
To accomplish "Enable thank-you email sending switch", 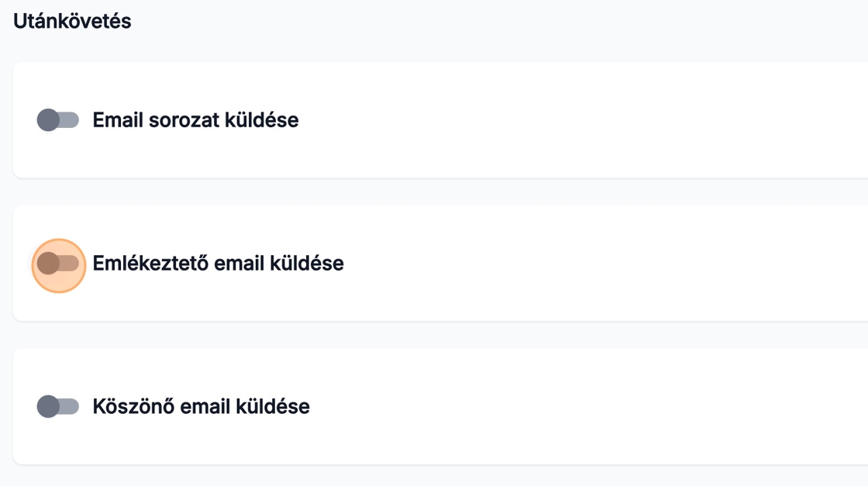I will (x=58, y=406).
